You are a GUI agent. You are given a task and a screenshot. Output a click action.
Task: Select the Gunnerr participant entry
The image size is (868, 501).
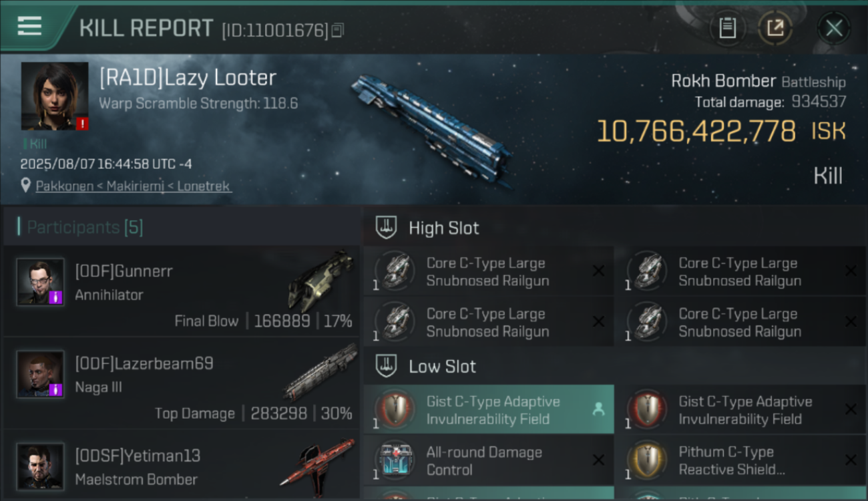182,291
